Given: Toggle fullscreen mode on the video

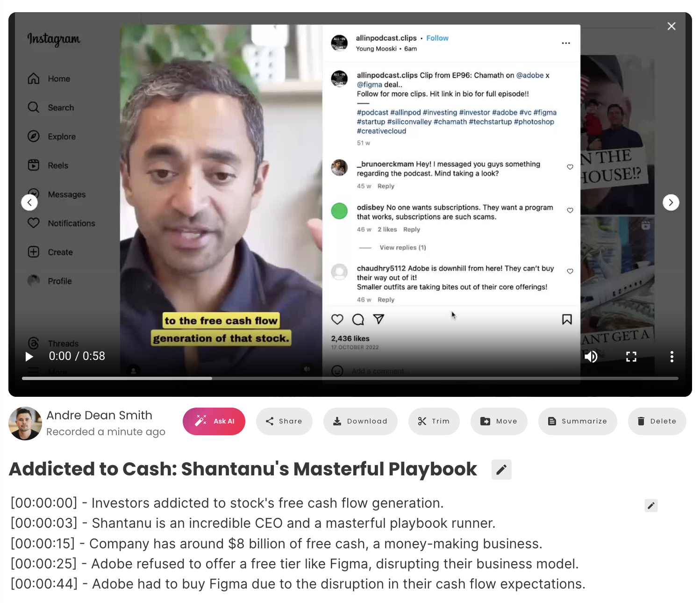Looking at the screenshot, I should [631, 357].
